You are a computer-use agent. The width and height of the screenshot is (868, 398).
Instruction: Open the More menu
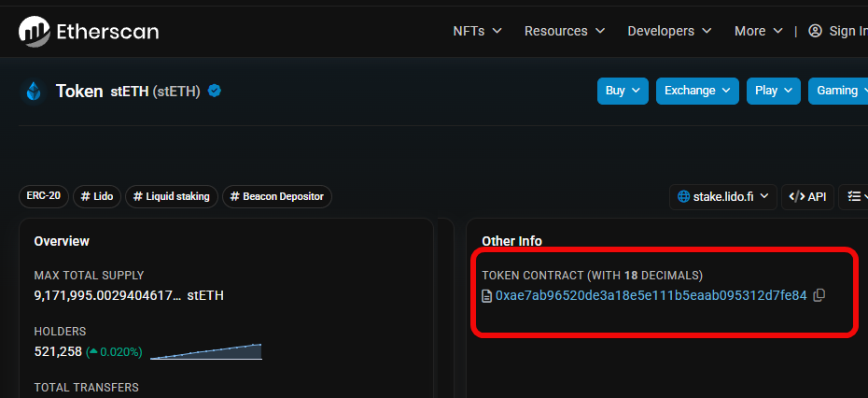tap(759, 31)
